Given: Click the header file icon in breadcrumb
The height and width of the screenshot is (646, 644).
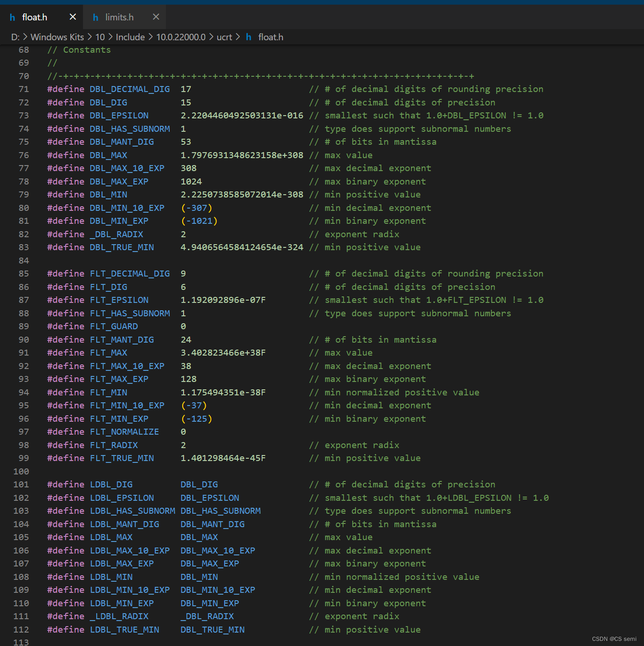Looking at the screenshot, I should 249,37.
